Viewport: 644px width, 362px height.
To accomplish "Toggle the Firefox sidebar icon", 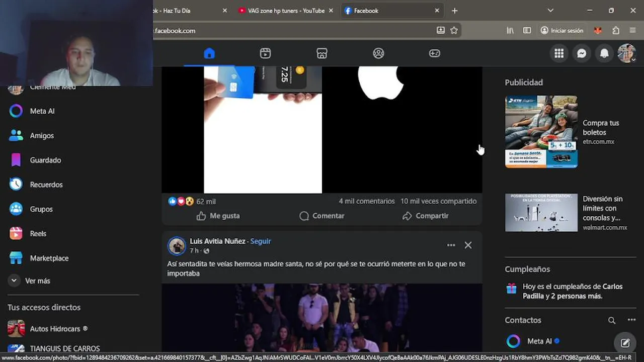I will (x=527, y=31).
